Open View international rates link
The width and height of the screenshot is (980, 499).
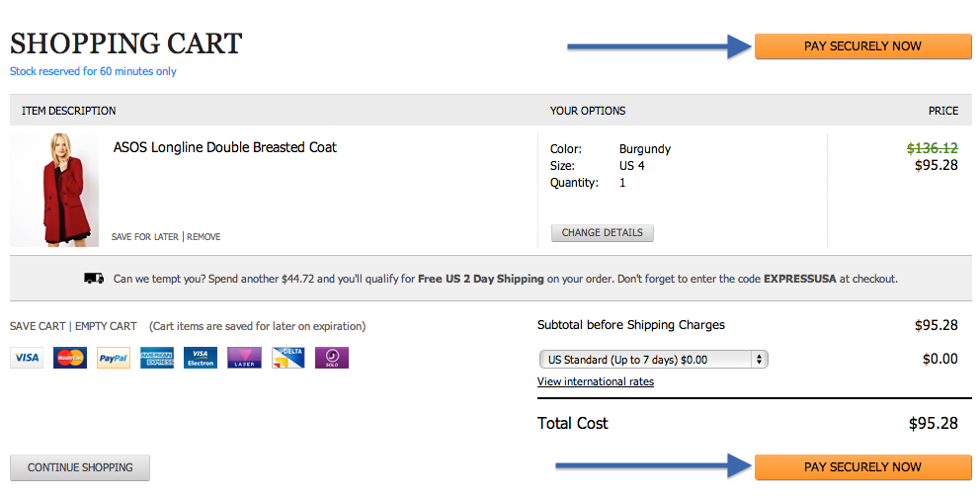click(596, 381)
